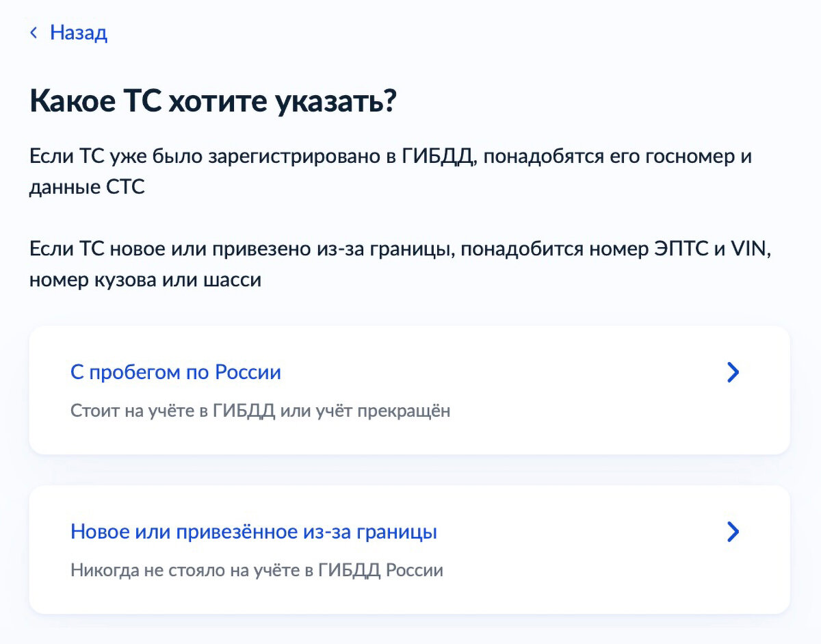Click subtitle Стоит на учёте в ГИБДД
Viewport: 821px width, 644px height.
pos(261,411)
